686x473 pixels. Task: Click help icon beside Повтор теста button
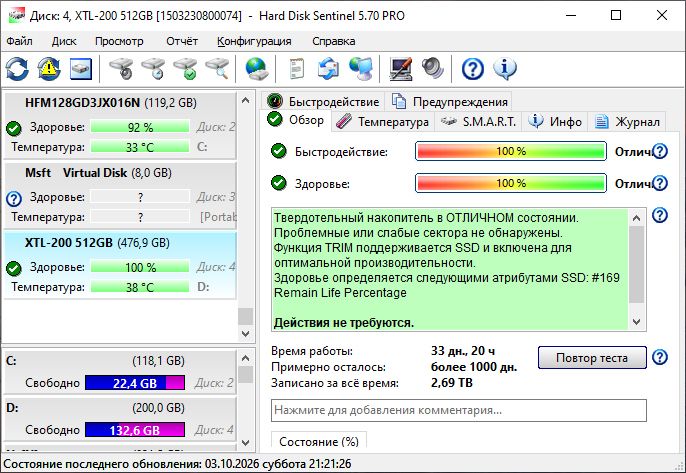click(660, 357)
